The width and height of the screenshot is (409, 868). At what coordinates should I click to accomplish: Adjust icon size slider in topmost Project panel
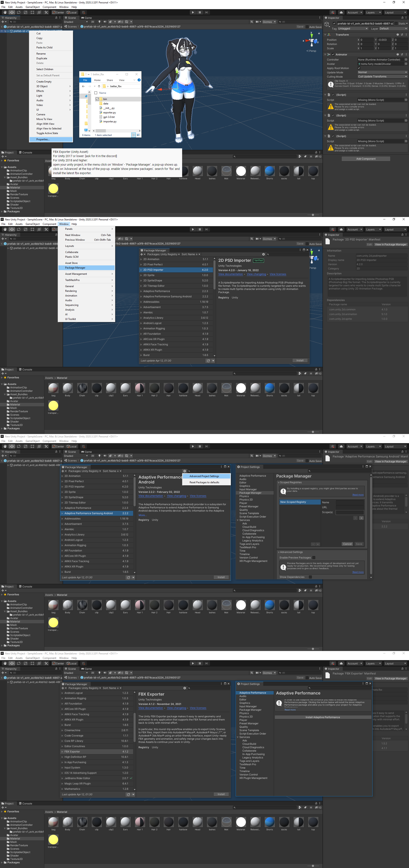[x=313, y=215]
